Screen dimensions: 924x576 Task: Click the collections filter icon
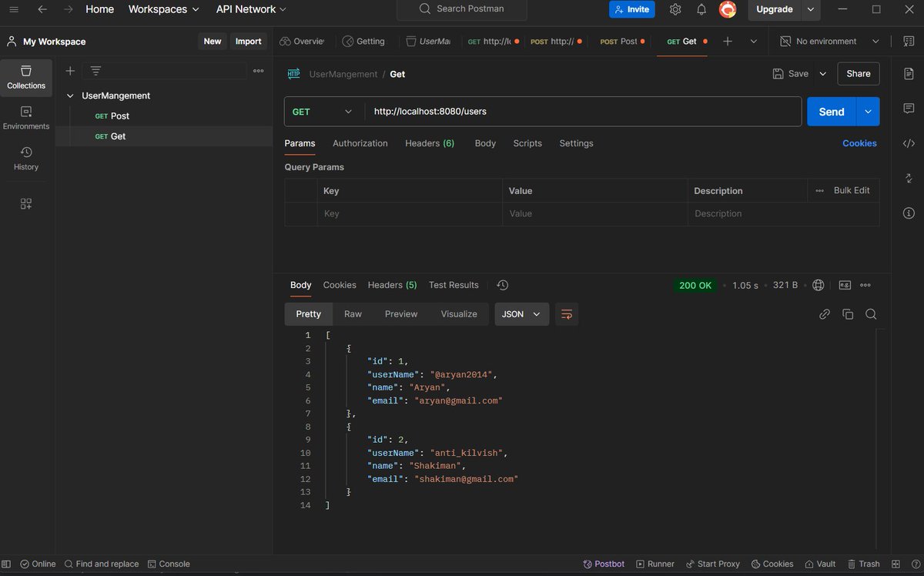click(x=95, y=71)
